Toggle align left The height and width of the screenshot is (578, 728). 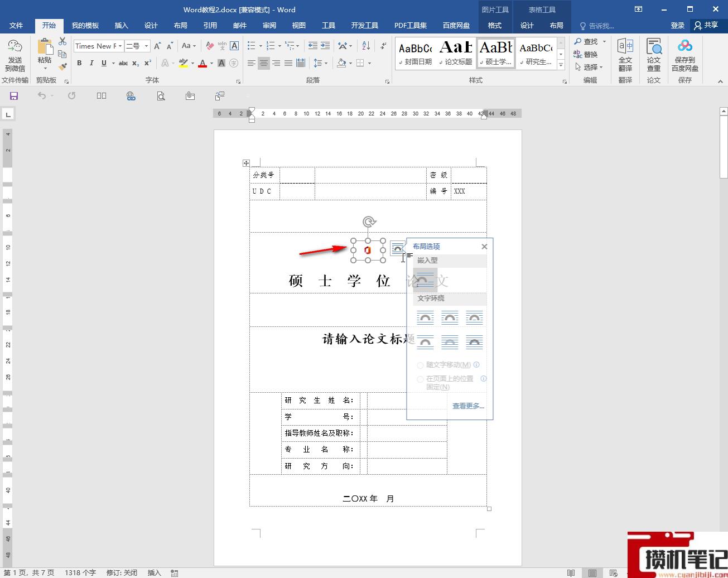[x=252, y=63]
